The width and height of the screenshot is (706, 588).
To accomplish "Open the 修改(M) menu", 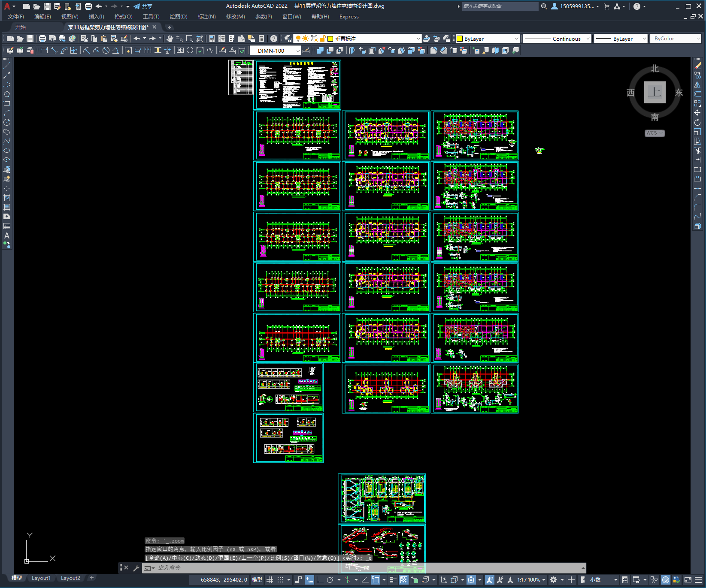I will coord(235,17).
